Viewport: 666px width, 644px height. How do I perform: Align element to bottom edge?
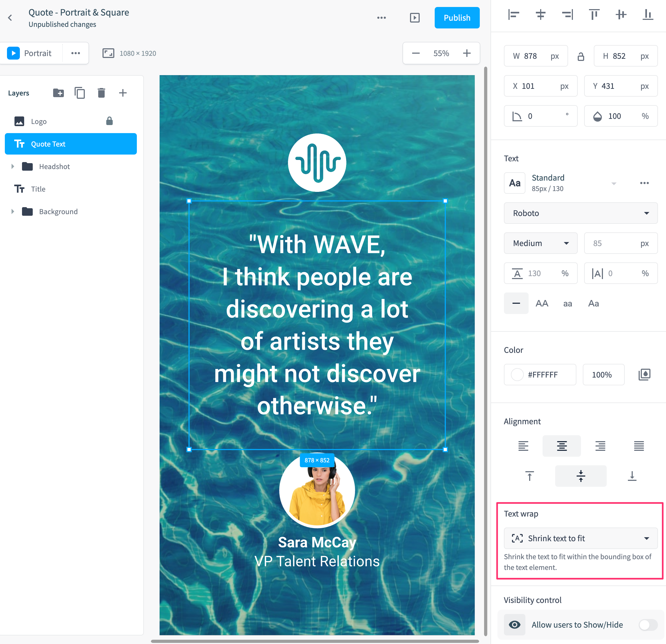pyautogui.click(x=648, y=14)
